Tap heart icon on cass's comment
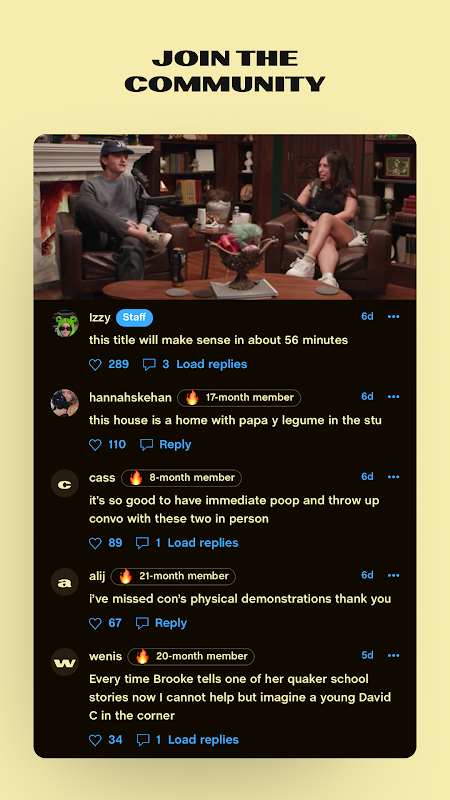 95,543
